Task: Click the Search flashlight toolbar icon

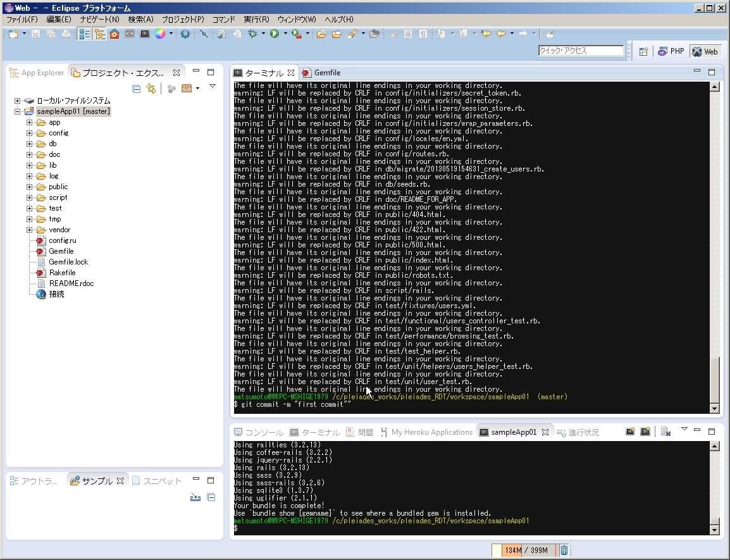Action: (352, 34)
